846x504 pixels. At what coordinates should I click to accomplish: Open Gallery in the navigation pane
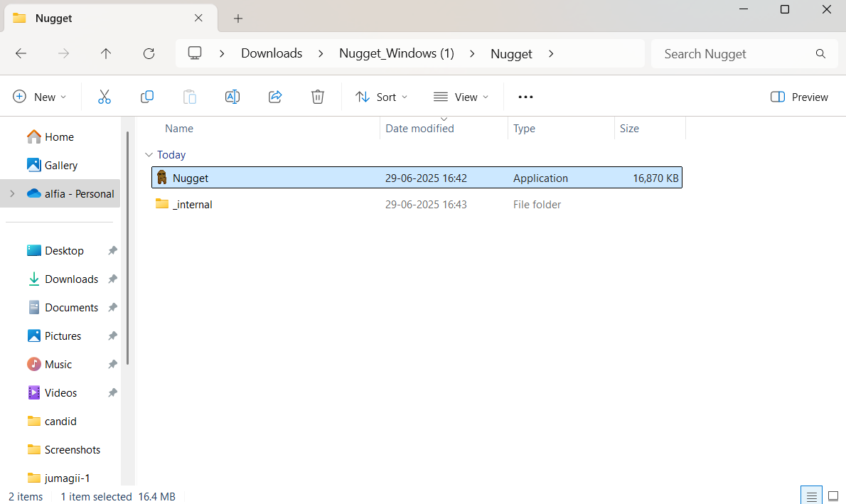52,165
